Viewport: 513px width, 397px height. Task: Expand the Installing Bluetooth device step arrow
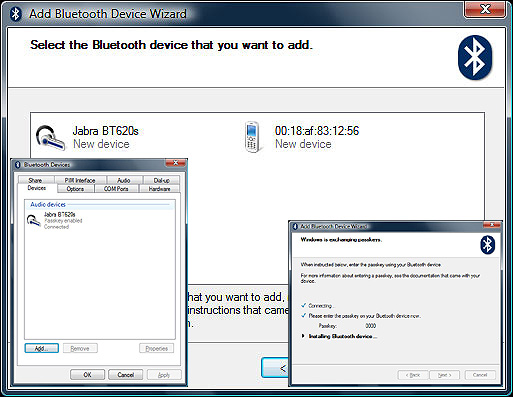click(303, 336)
